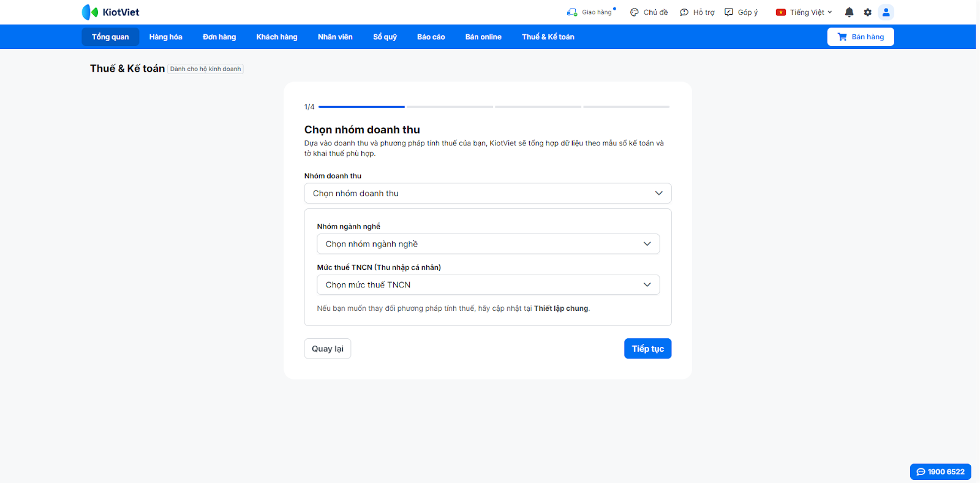Expand the Chọn mức thuế TNCN dropdown
This screenshot has height=483, width=980.
pyautogui.click(x=488, y=285)
